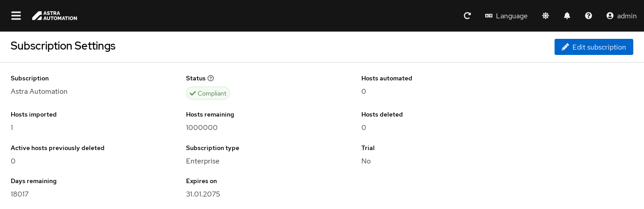Viewport: 644px width, 209px height.
Task: Click the admin user avatar icon
Action: 610,16
